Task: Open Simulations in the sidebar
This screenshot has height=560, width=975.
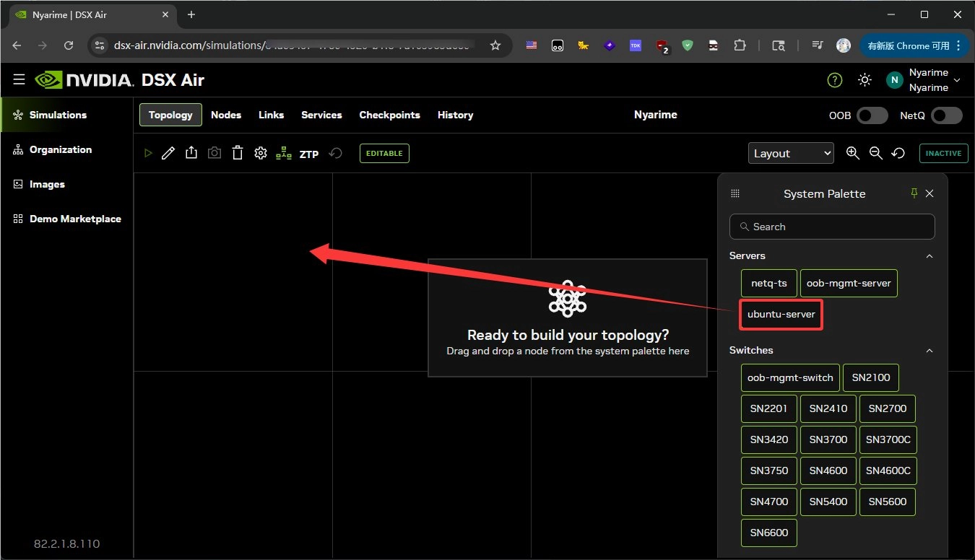Action: coord(67,115)
